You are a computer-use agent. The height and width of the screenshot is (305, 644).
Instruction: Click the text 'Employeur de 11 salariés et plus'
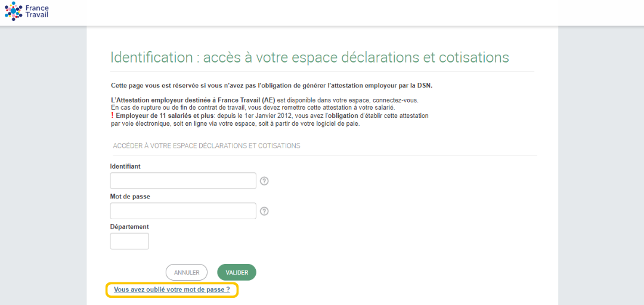pyautogui.click(x=165, y=116)
